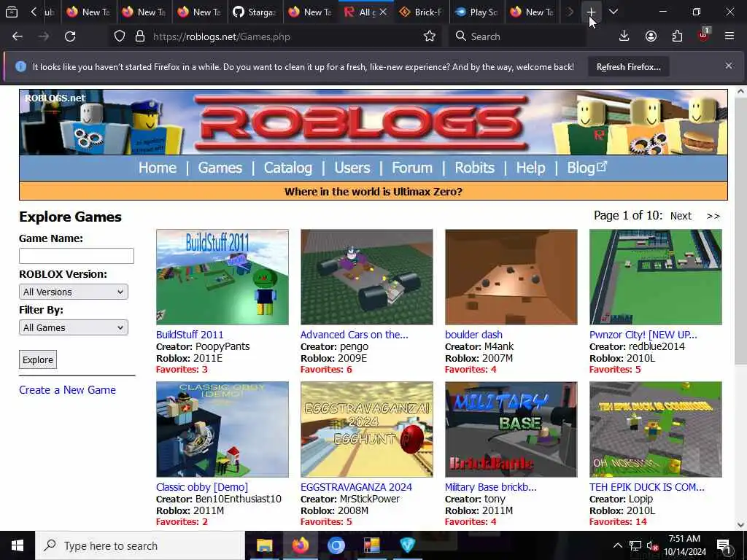
Task: Switch to the Play So tab
Action: [476, 12]
